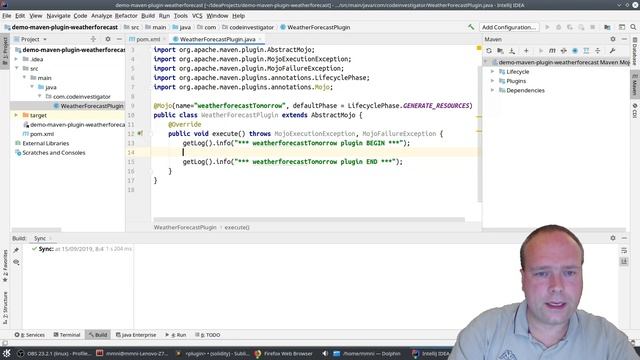Image resolution: width=640 pixels, height=360 pixels.
Task: Click the Stop square icon in toolbar
Action: [592, 27]
